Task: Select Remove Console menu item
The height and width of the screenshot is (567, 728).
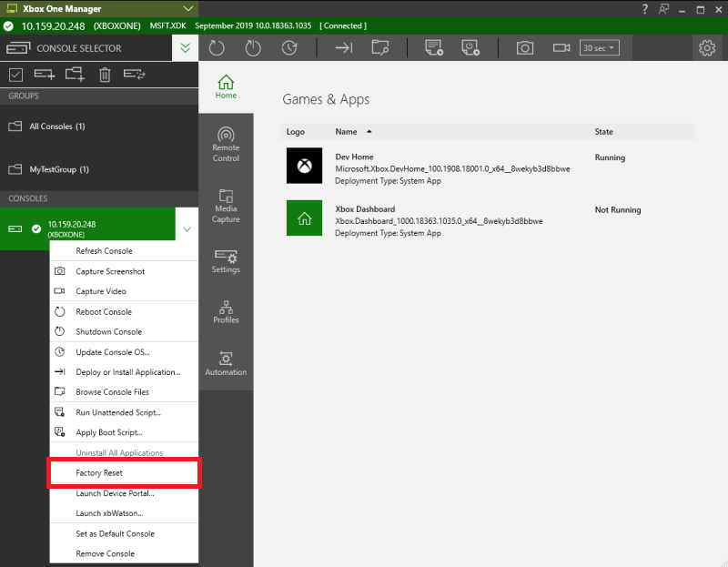Action: click(x=124, y=553)
